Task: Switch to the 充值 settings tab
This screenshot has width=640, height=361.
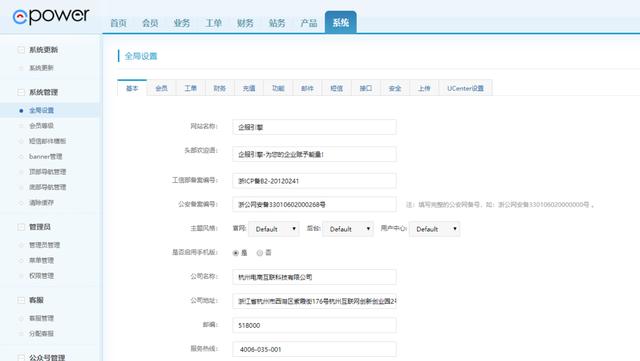Action: click(249, 88)
